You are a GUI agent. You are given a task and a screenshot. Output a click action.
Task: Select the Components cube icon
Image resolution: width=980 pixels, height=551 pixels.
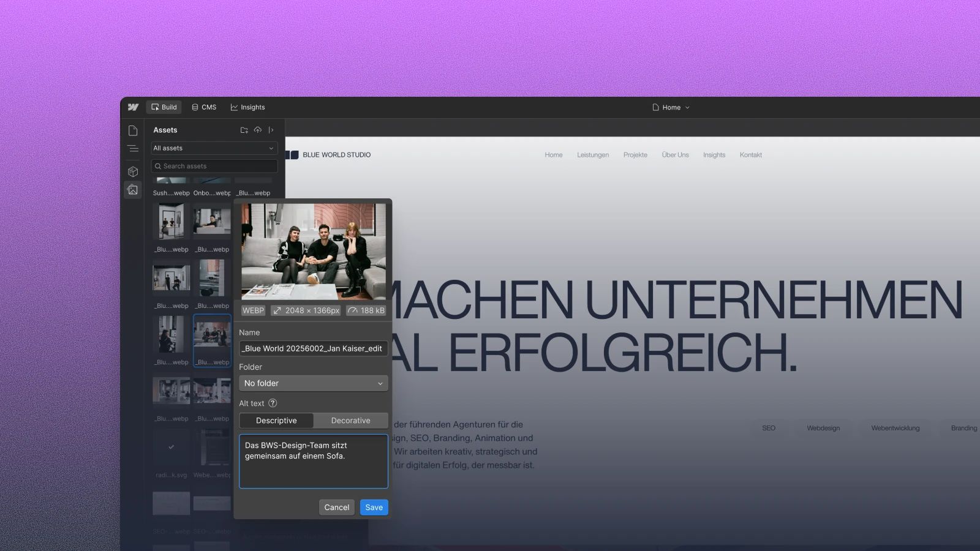click(x=133, y=171)
